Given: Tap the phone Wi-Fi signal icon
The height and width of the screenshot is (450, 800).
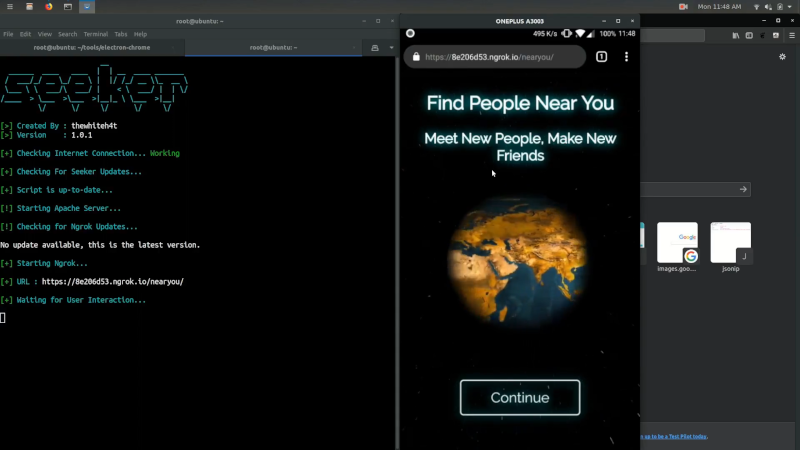Looking at the screenshot, I should pos(580,34).
